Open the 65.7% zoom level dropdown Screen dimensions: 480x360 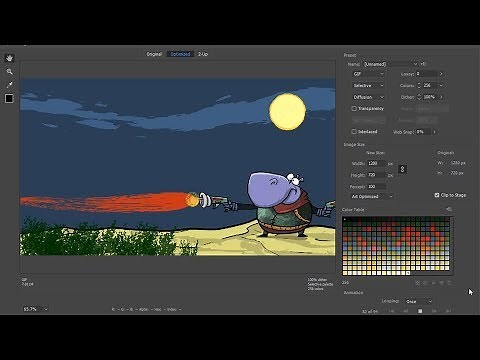coord(35,309)
